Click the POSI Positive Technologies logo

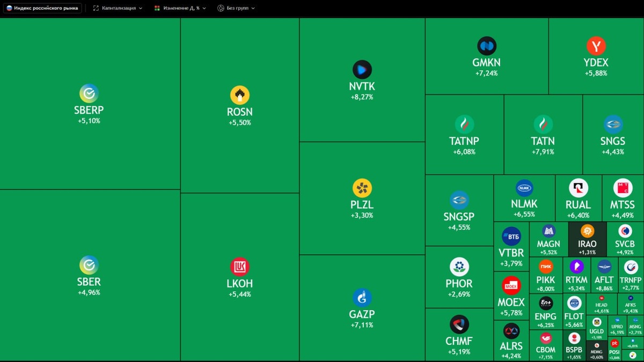[614, 343]
